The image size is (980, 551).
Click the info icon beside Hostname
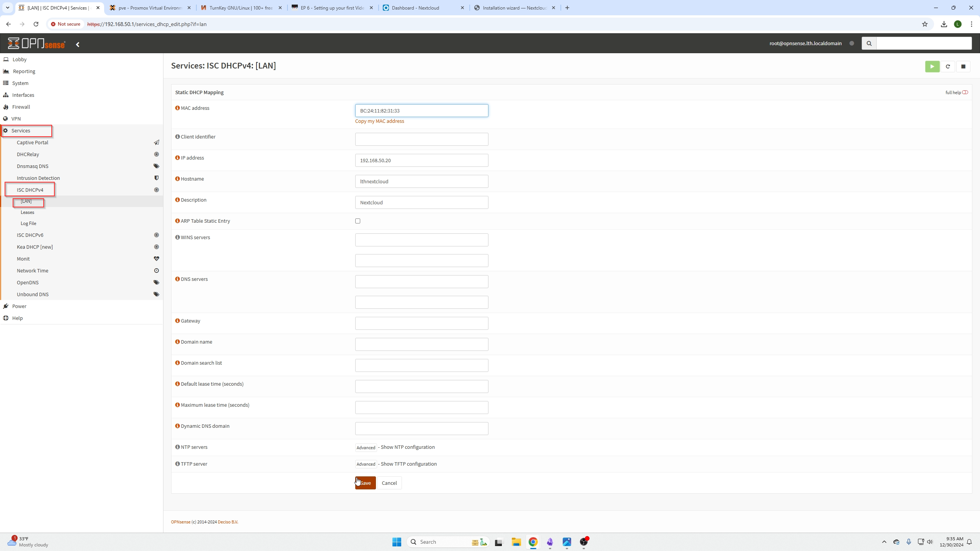(x=177, y=179)
